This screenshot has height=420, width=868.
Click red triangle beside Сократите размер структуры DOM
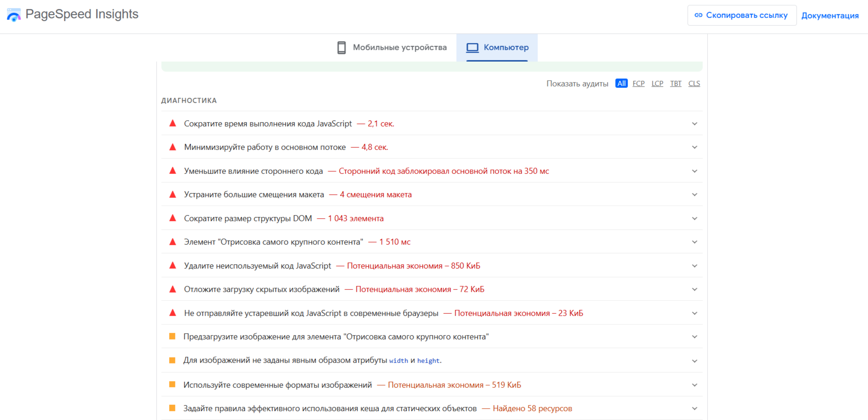(173, 218)
